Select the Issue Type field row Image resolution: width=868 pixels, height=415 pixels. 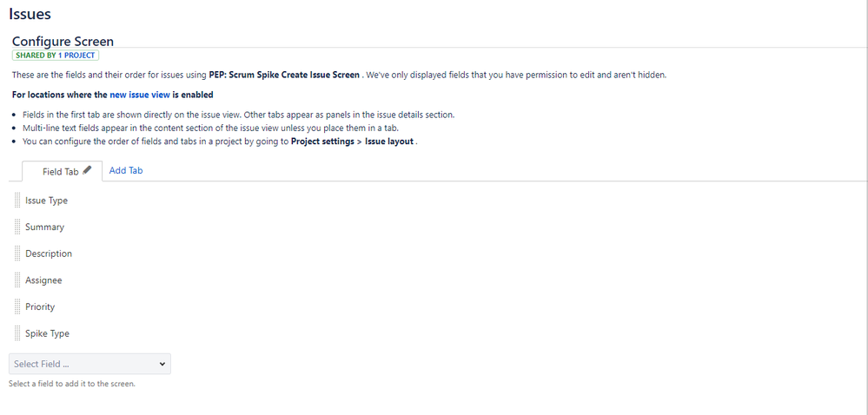pyautogui.click(x=46, y=201)
